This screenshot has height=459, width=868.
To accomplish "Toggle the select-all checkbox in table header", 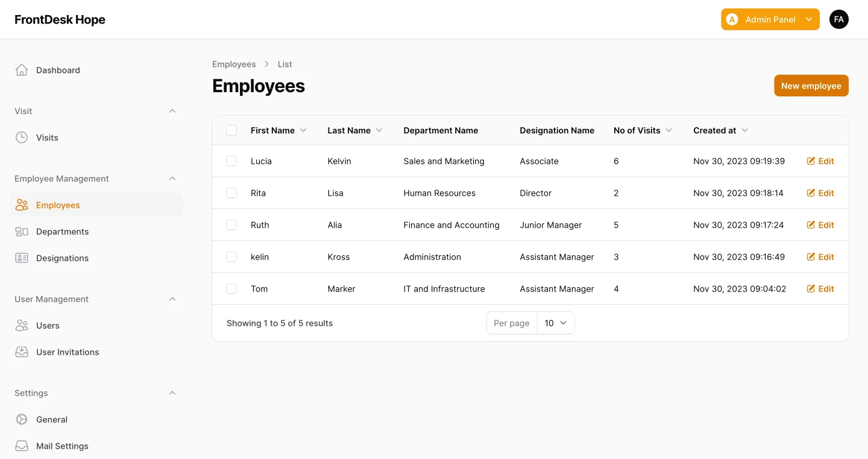I will point(231,130).
